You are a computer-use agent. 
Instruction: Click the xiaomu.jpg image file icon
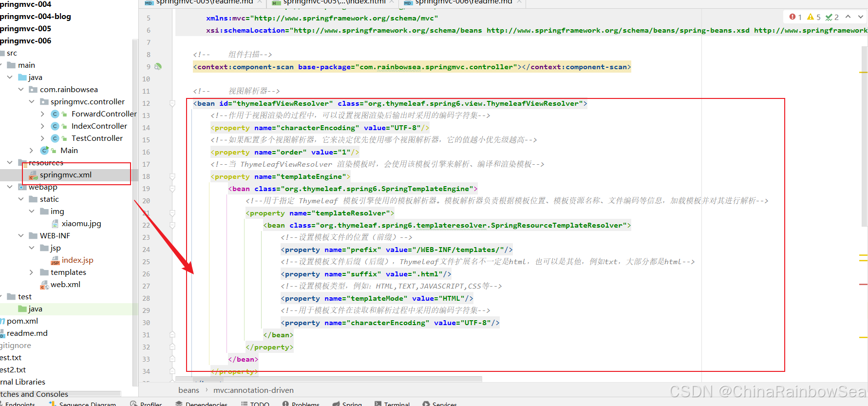click(x=56, y=224)
